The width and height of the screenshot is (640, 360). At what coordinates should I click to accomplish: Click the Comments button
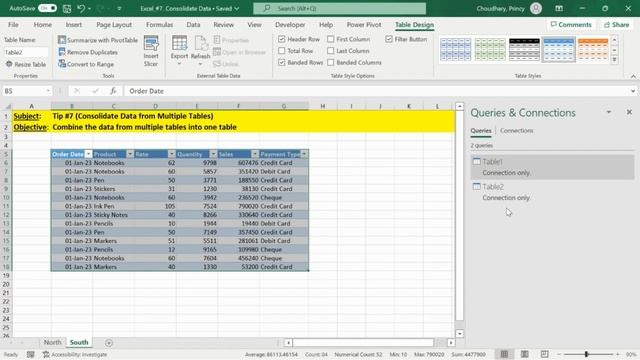(x=571, y=24)
